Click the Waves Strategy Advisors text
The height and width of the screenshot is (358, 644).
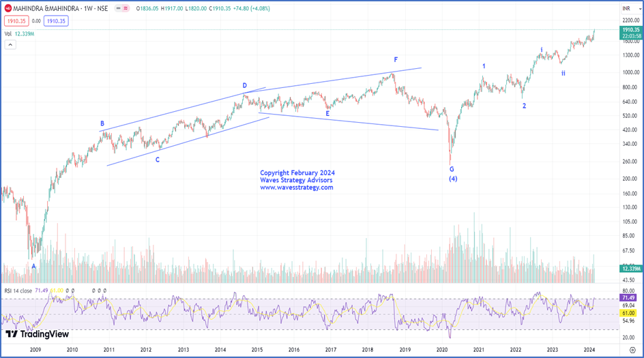(x=296, y=180)
